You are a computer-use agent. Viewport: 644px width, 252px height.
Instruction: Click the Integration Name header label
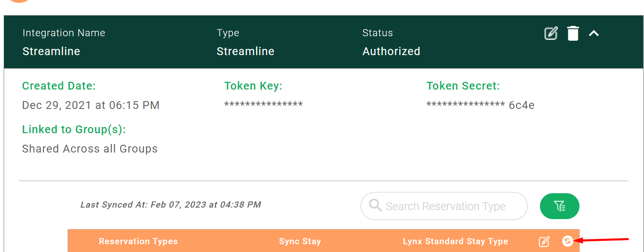coord(64,33)
